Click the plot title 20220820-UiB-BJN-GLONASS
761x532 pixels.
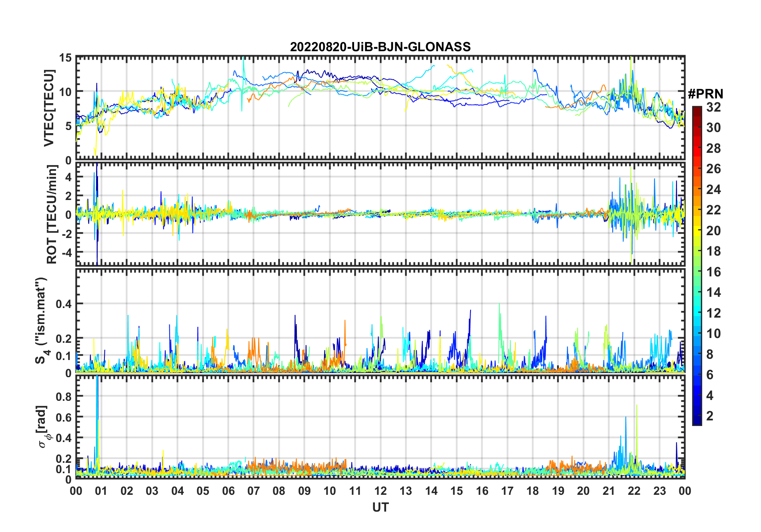coord(380,47)
